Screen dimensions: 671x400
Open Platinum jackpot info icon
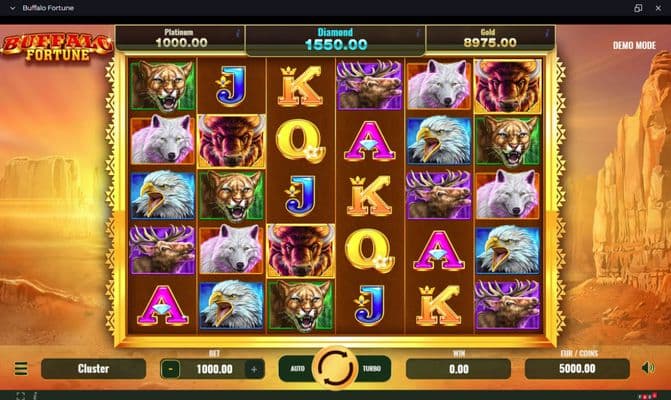(238, 33)
